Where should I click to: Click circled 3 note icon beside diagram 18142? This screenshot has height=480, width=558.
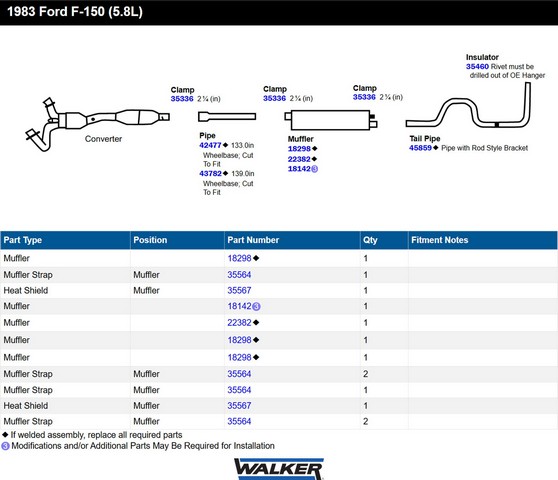(x=315, y=169)
